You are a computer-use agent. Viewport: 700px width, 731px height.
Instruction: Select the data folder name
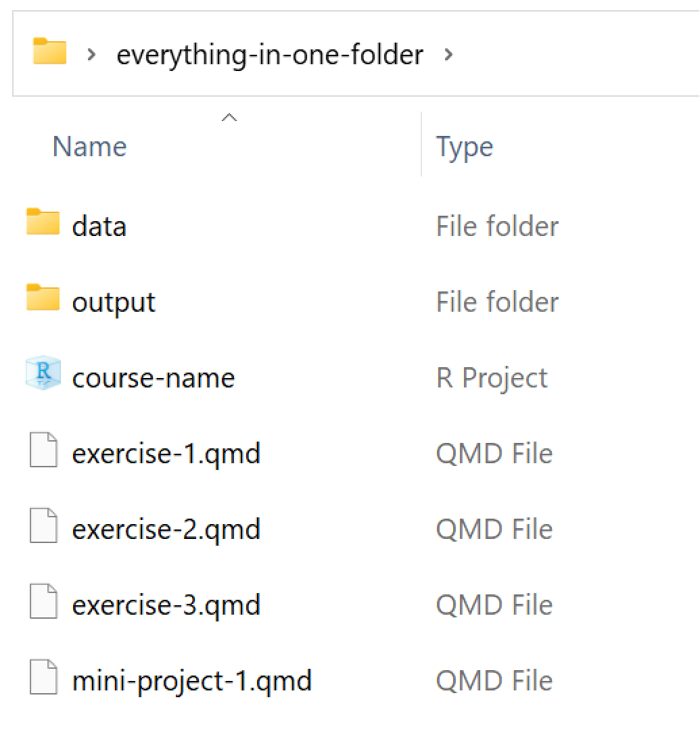click(x=99, y=226)
